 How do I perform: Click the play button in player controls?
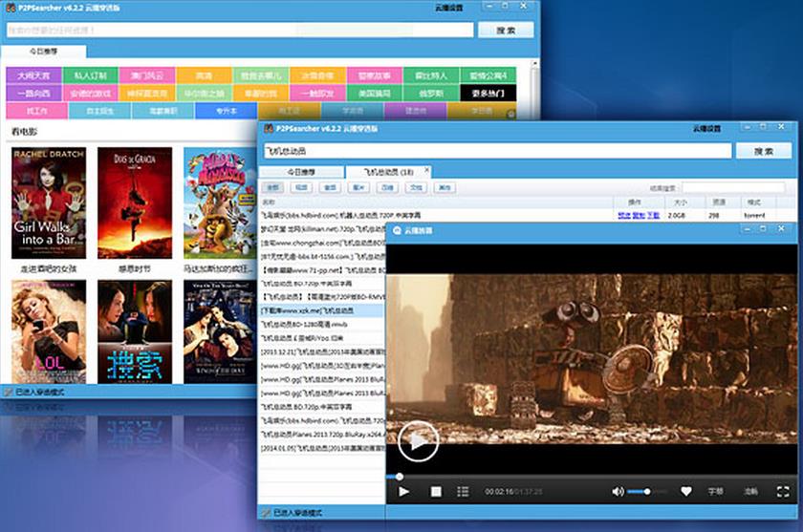pyautogui.click(x=404, y=491)
